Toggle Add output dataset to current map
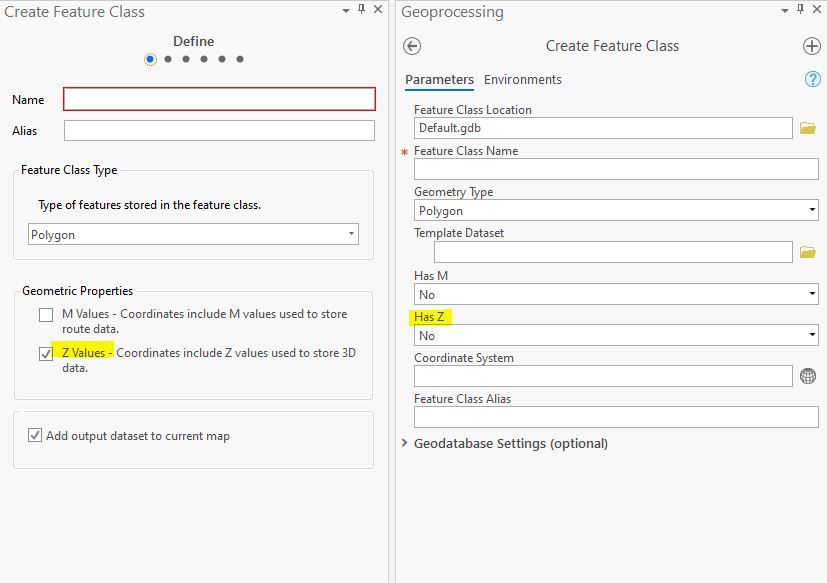This screenshot has width=827, height=583. [36, 435]
